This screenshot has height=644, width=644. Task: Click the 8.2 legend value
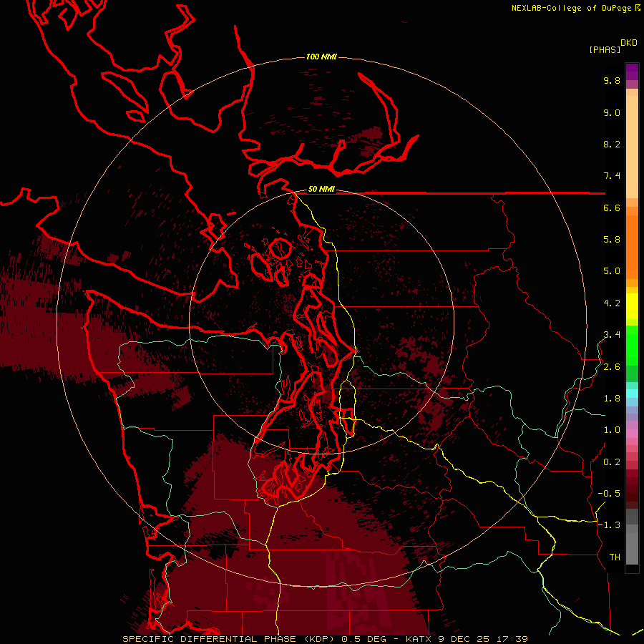tap(612, 144)
